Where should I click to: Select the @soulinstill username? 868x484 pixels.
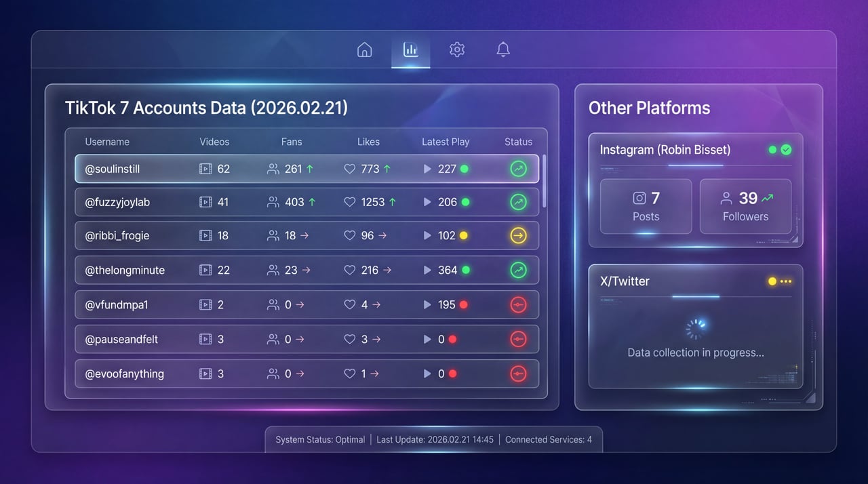coord(112,169)
